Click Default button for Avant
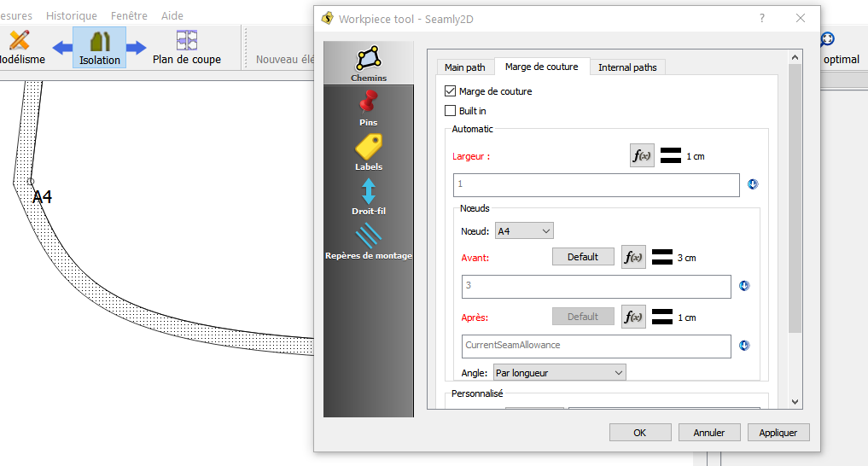Viewport: 868px width, 466px height. click(583, 257)
